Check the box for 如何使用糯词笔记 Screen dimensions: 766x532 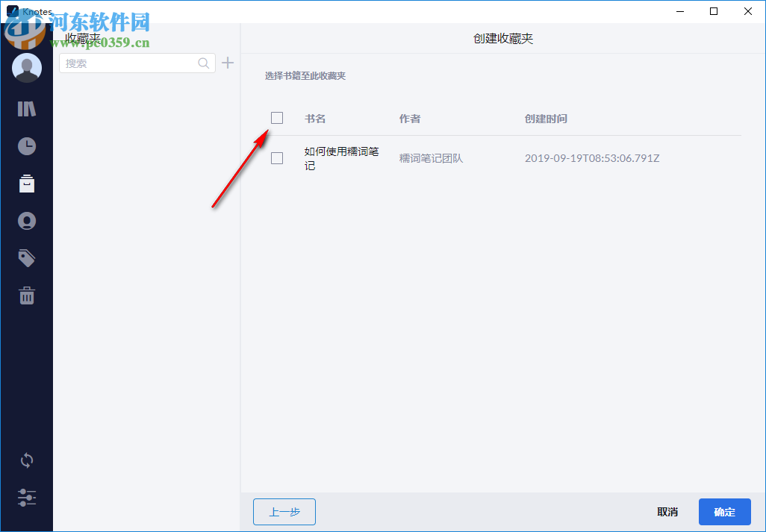[x=277, y=157]
